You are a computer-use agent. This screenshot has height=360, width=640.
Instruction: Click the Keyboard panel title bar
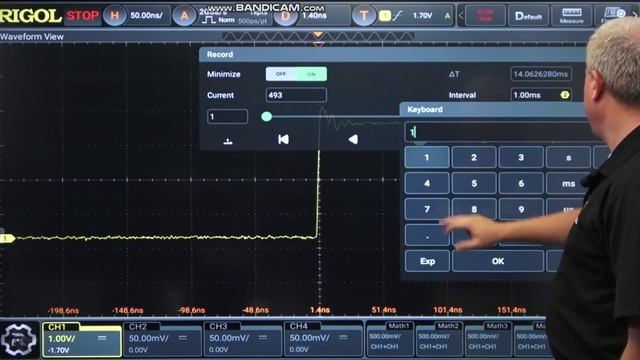[494, 109]
